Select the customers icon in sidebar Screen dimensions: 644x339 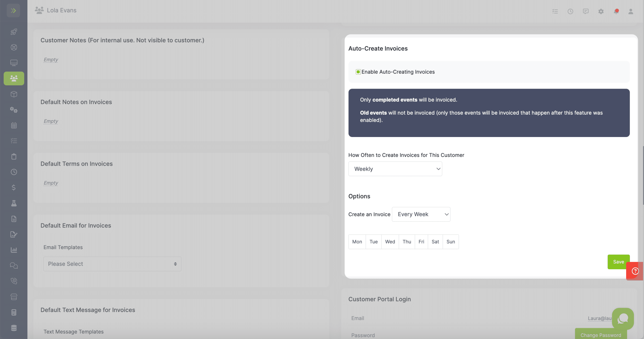point(14,78)
